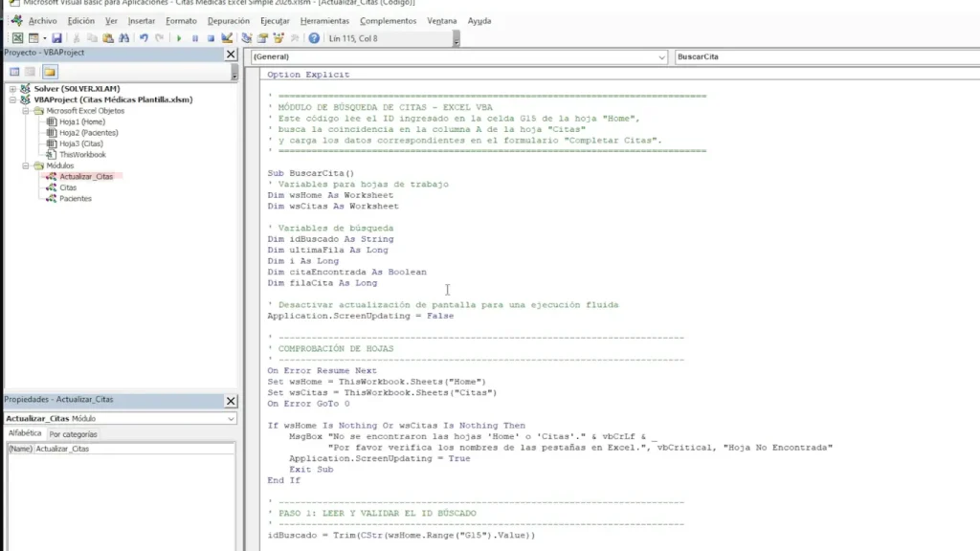This screenshot has width=980, height=551.
Task: Open the Ejecutar menu
Action: point(275,21)
